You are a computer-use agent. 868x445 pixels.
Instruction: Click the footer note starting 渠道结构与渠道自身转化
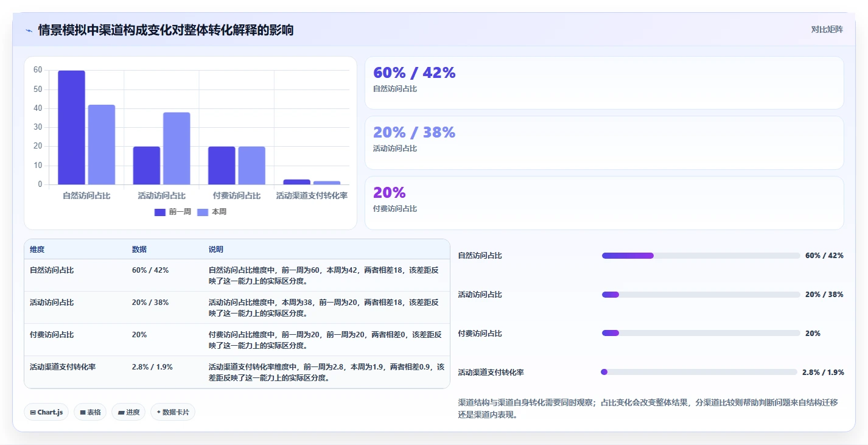click(648, 408)
